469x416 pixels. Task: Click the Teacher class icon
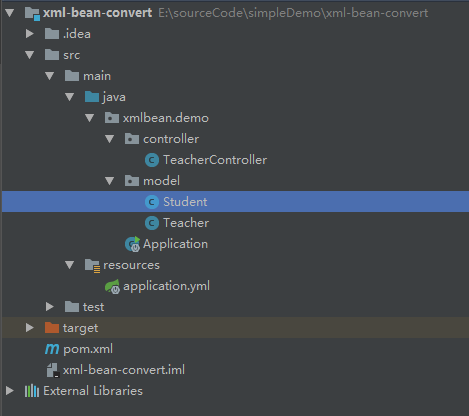[152, 223]
